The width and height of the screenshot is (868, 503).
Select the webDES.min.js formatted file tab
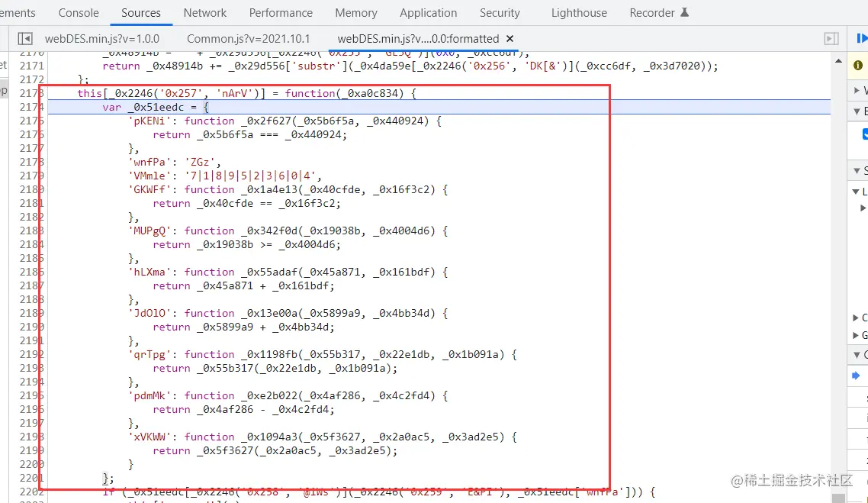pyautogui.click(x=418, y=39)
